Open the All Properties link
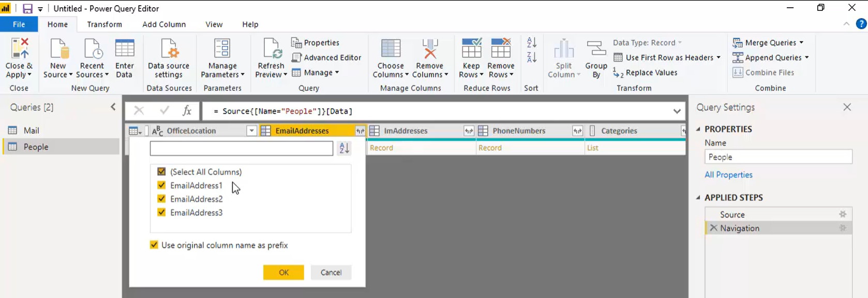The width and height of the screenshot is (868, 298). pos(728,175)
